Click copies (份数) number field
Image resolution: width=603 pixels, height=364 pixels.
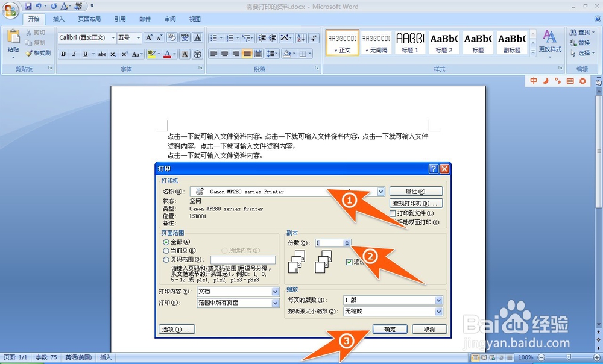[329, 243]
